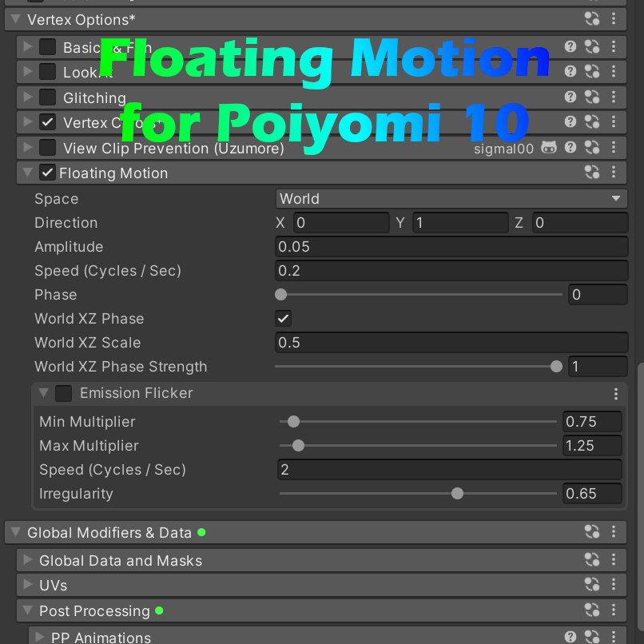Click the Direction X field
Image resolution: width=644 pixels, height=644 pixels.
click(341, 223)
